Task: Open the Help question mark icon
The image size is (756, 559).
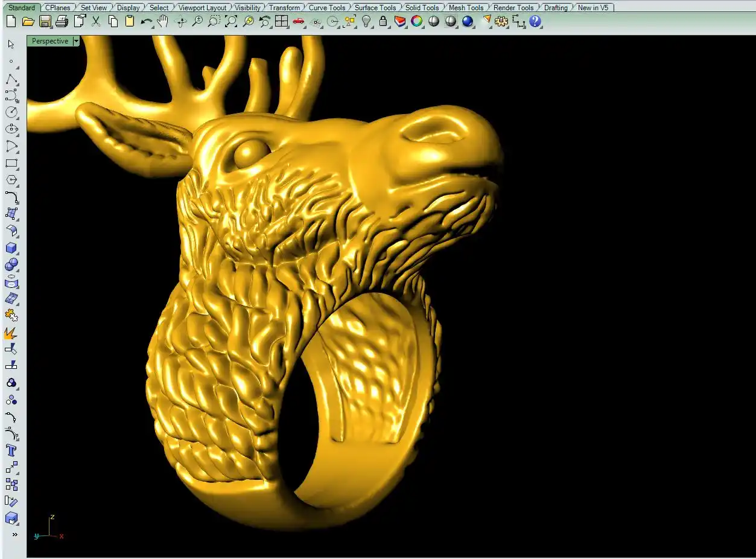Action: [535, 22]
